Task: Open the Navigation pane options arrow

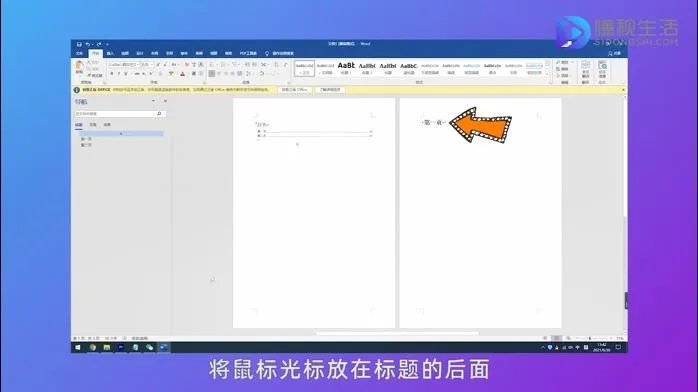Action: [154, 101]
